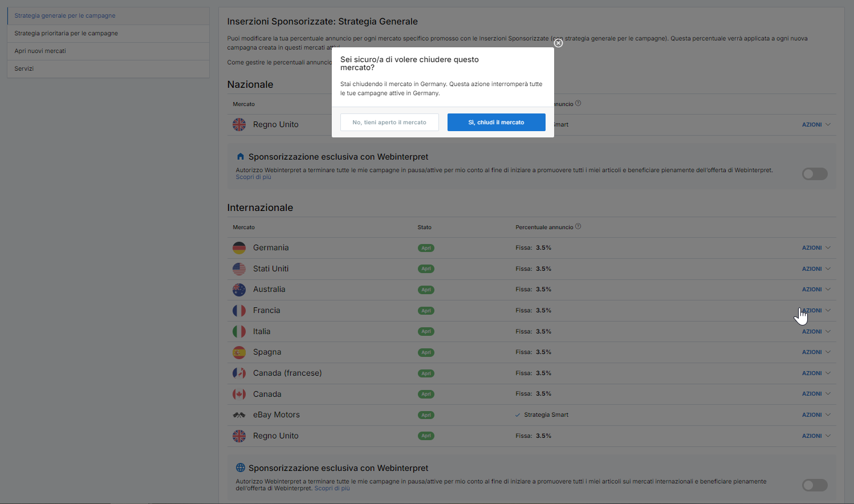Expand AZIONI dropdown for Italia
854x504 pixels.
[816, 331]
